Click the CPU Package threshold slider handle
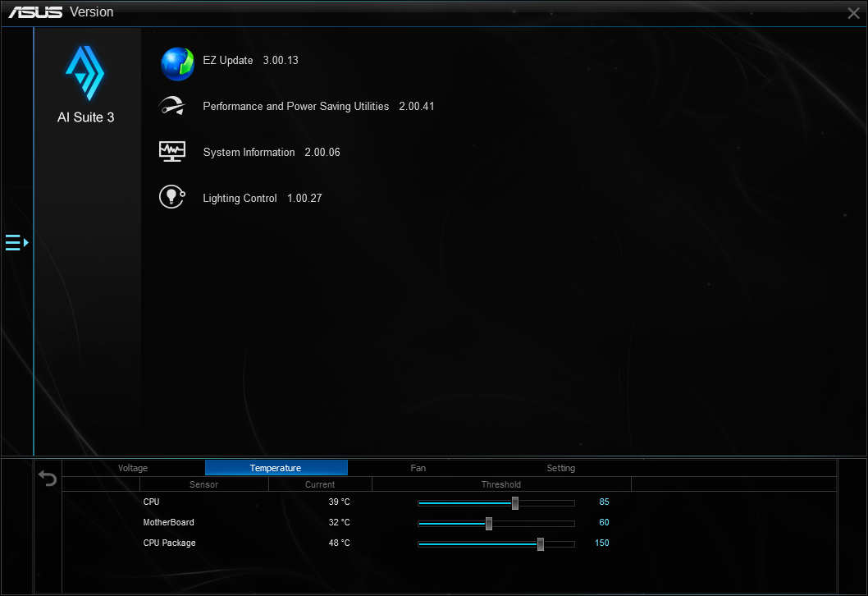This screenshot has width=868, height=596. tap(541, 544)
